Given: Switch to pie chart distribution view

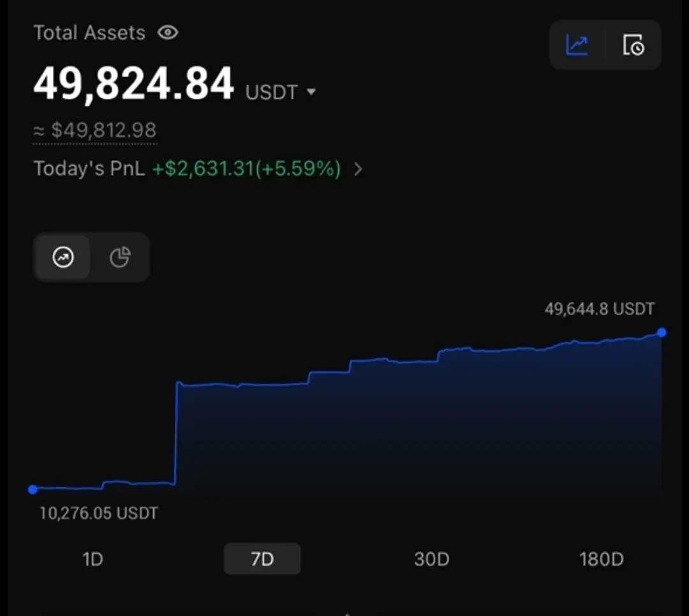Looking at the screenshot, I should 119,257.
